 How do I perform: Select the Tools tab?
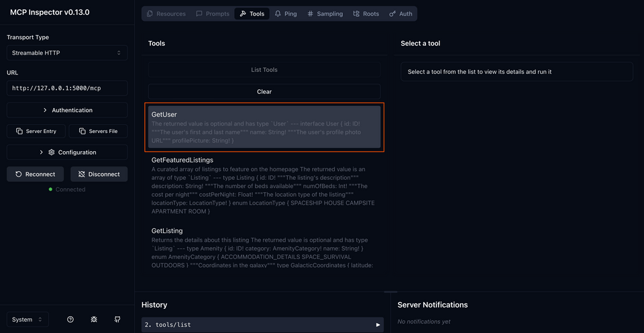click(252, 13)
